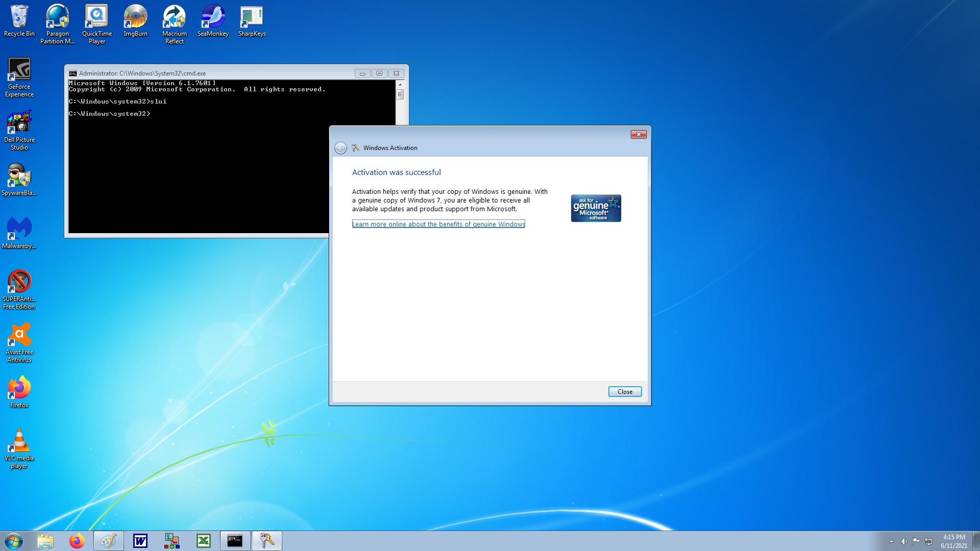This screenshot has height=551, width=980.
Task: Open the genuine Windows benefits link
Action: click(438, 224)
